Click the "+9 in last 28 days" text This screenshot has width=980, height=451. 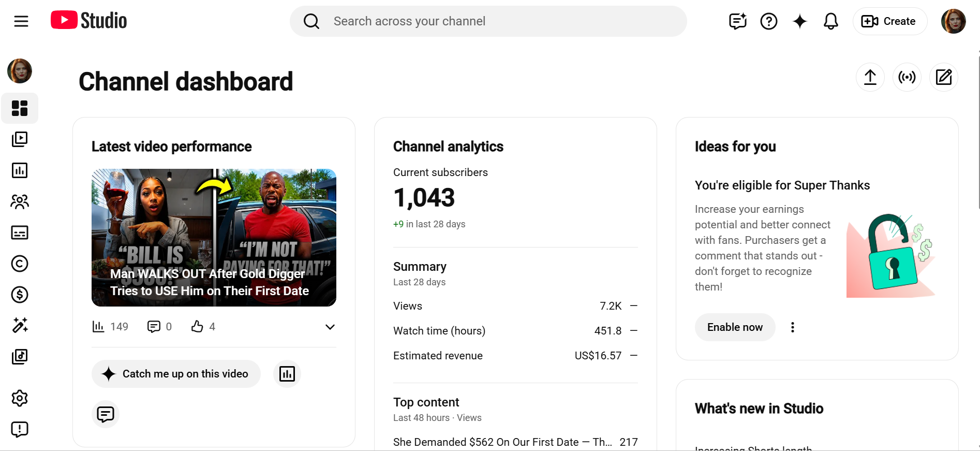(x=429, y=224)
